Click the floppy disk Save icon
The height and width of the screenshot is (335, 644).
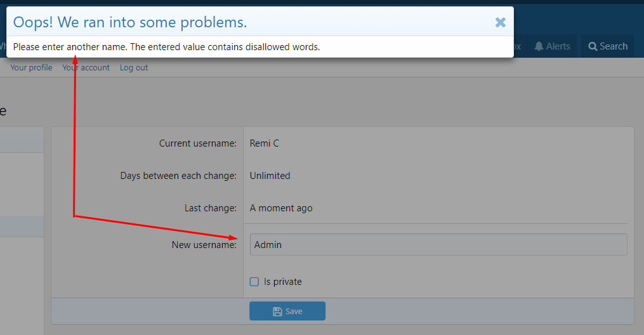[x=277, y=312]
